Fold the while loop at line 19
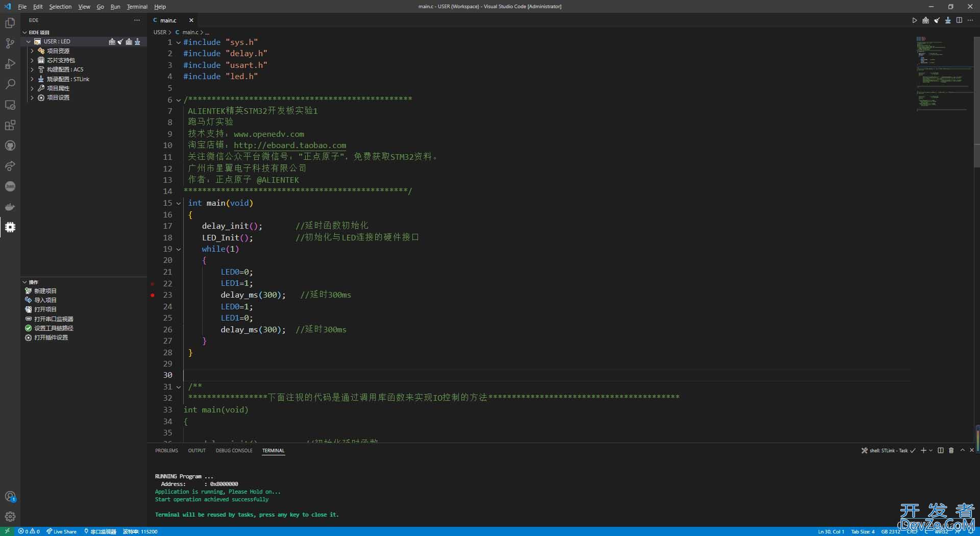The height and width of the screenshot is (536, 980). pos(179,249)
